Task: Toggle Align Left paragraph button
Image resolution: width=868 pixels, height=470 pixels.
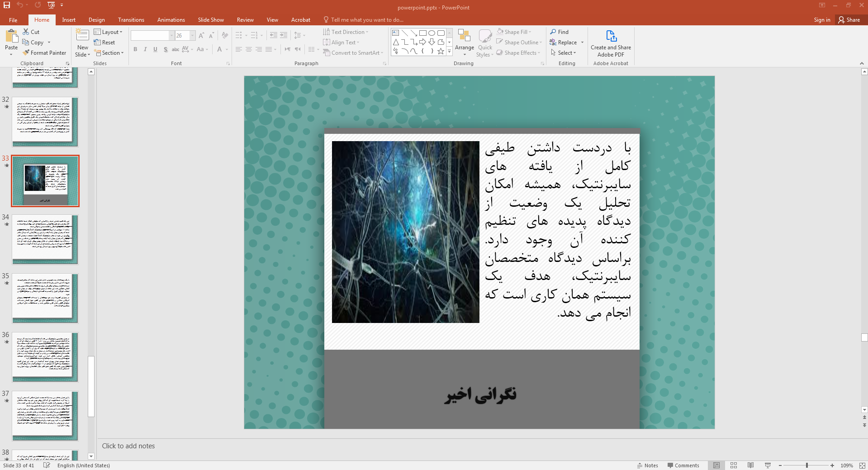Action: click(x=239, y=49)
